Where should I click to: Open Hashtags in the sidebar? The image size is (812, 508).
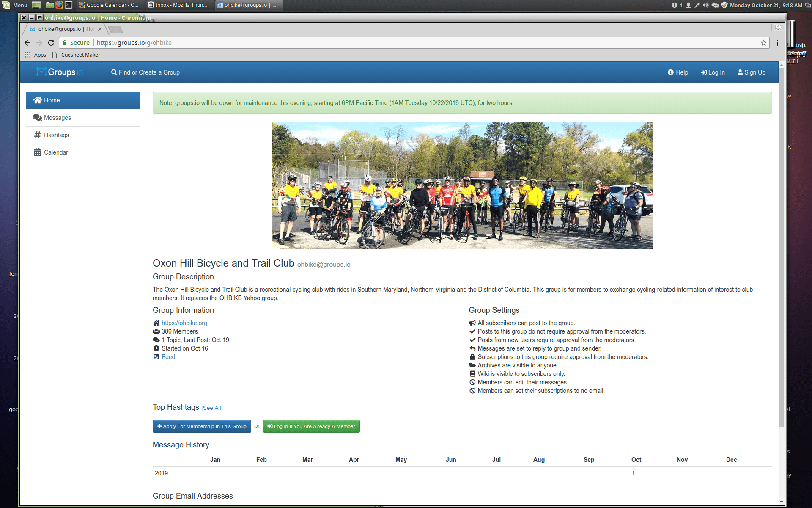click(x=56, y=135)
